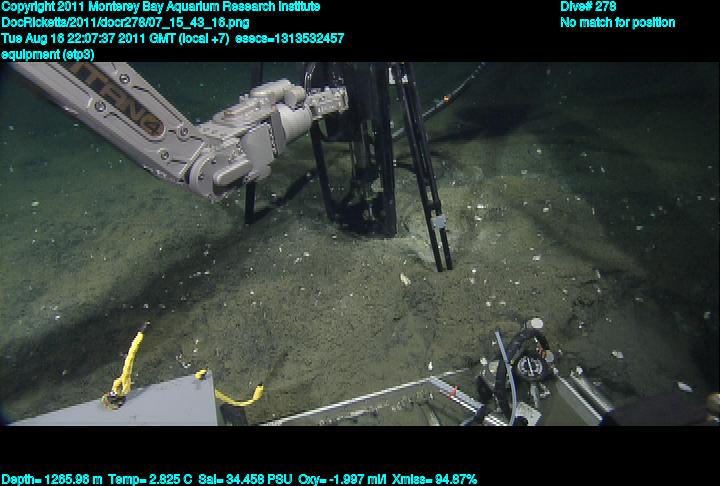This screenshot has height=486, width=720.
Task: Click the Monterey Bay Aquarium copyright text
Action: 161,7
